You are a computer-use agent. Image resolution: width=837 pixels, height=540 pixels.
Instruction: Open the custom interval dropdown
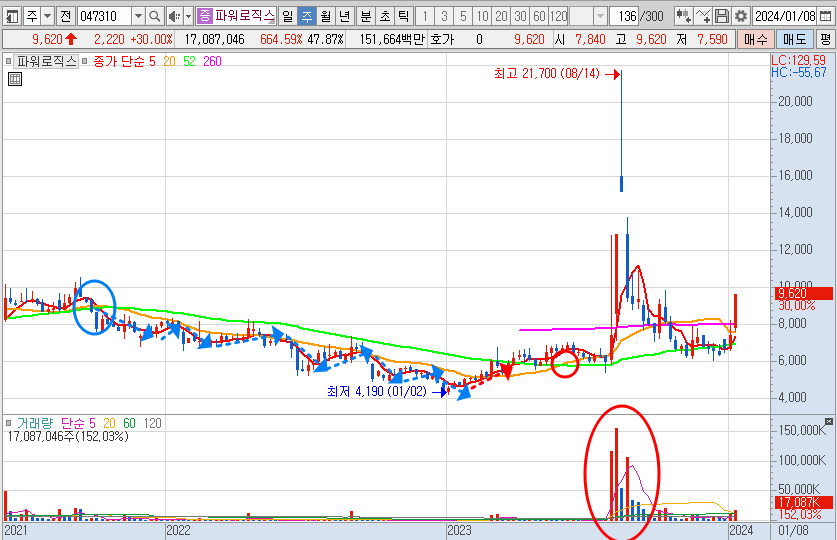(x=601, y=16)
